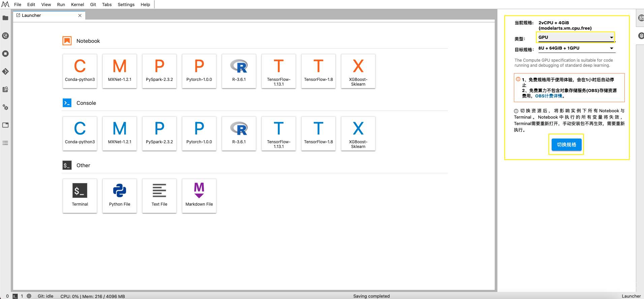Open the Tabs menu
Screen dimensions: 644x299
[x=107, y=4]
